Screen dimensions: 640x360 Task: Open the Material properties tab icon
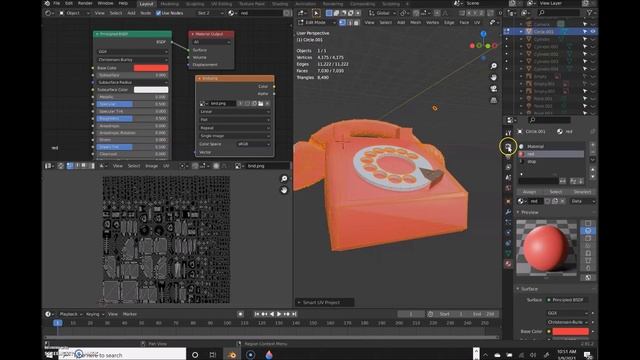point(508,264)
